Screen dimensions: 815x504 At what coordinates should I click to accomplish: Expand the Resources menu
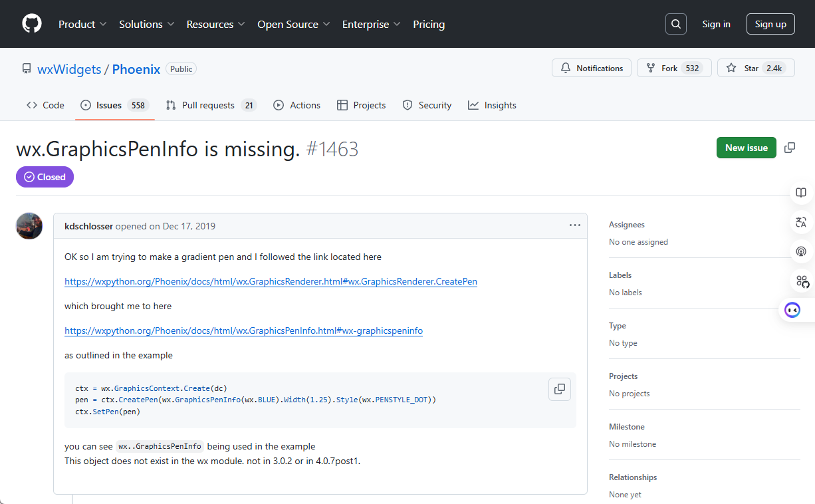pos(216,24)
